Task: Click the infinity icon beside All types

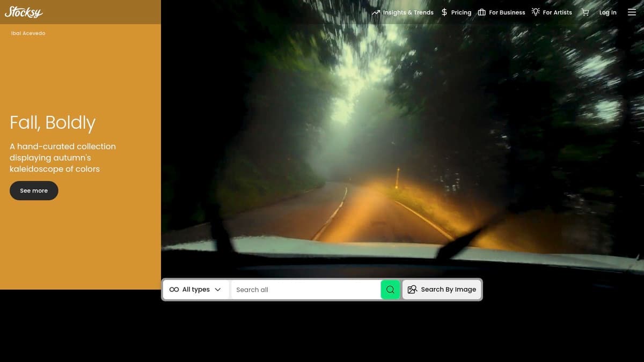Action: [174, 290]
